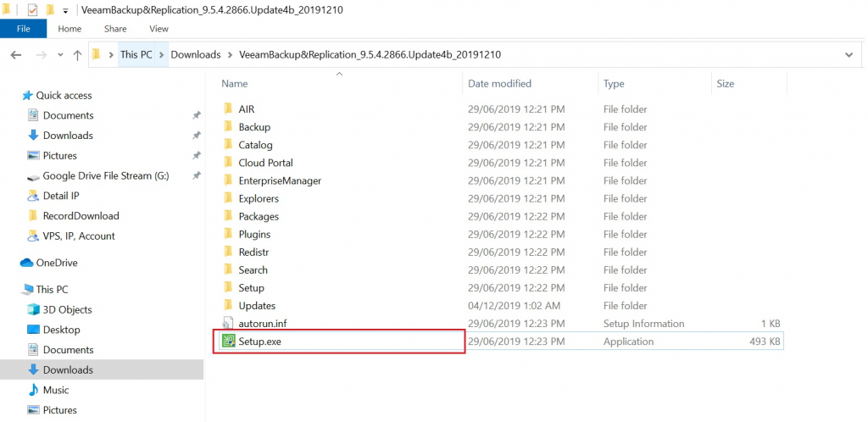
Task: Open the Redistr folder
Action: click(253, 253)
